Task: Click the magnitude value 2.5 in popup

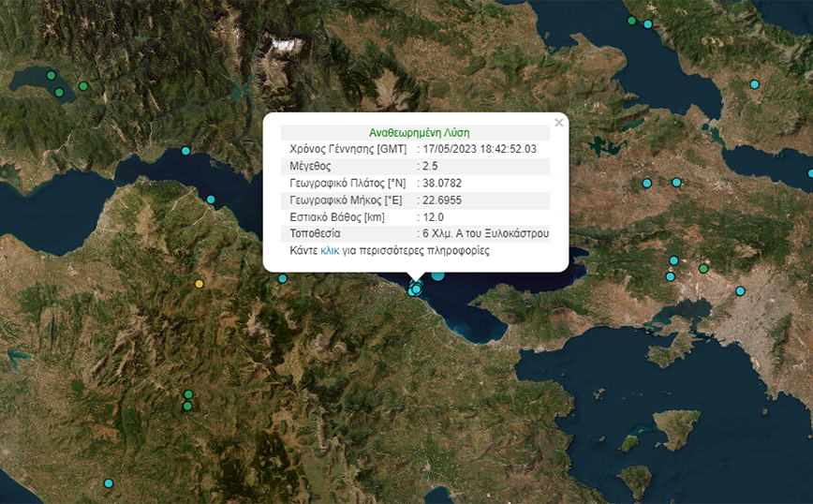Action: (x=430, y=166)
